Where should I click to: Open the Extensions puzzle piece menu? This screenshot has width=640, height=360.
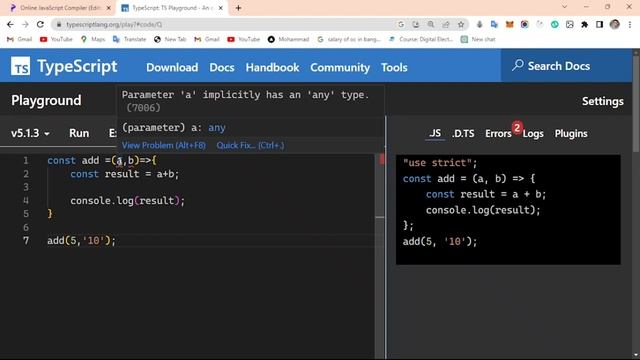tap(584, 24)
